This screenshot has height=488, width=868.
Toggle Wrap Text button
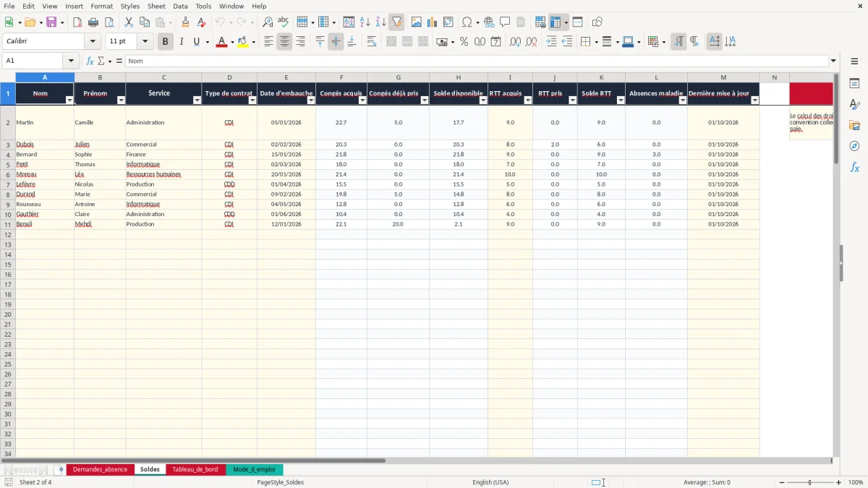[x=372, y=42]
